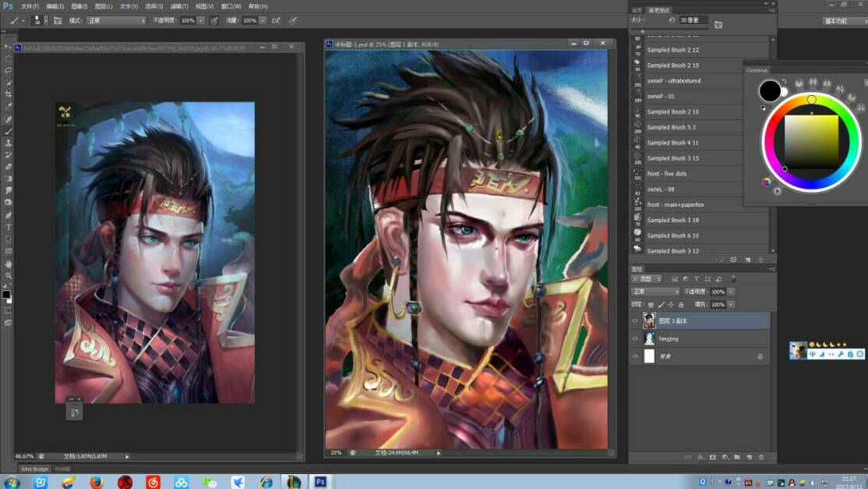This screenshot has width=868, height=489.
Task: Create a new layer group folder
Action: 737,457
